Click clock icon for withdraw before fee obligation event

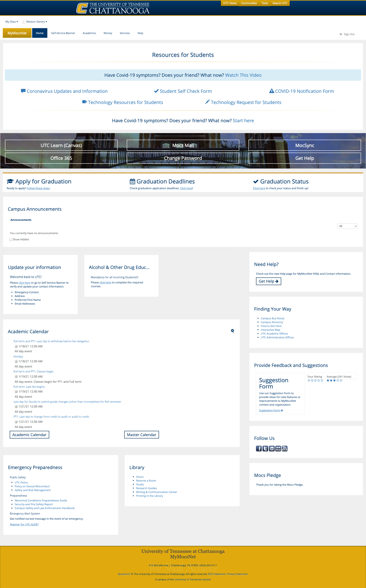(x=16, y=347)
